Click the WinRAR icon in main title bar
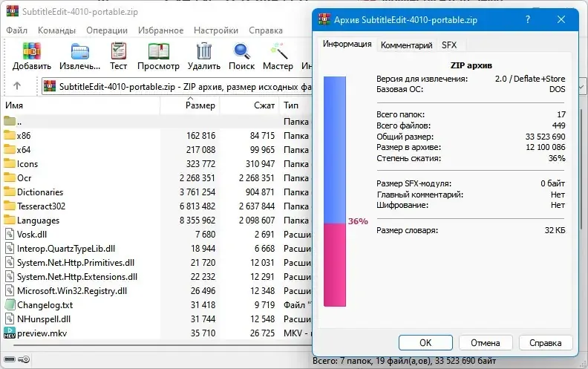The height and width of the screenshot is (369, 588). click(x=13, y=11)
